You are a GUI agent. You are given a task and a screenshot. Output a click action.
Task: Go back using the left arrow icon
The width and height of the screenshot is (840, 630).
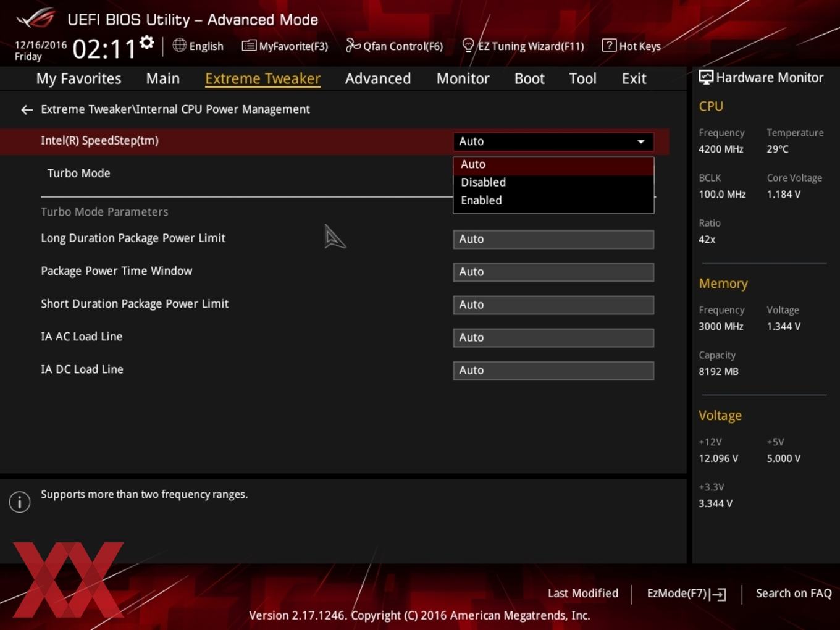27,110
